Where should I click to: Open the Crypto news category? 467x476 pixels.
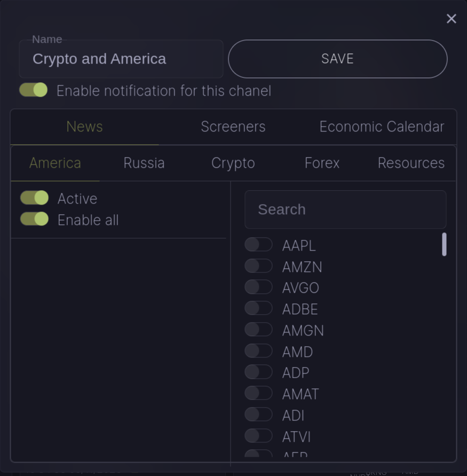click(233, 163)
